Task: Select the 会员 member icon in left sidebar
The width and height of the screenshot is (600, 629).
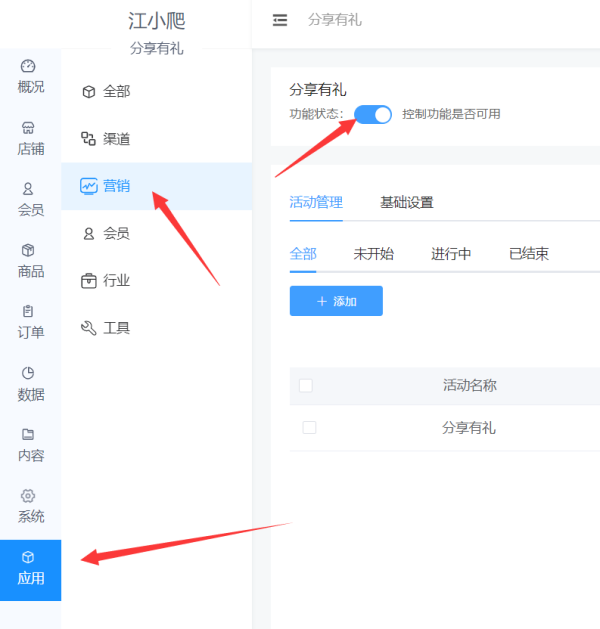Action: coord(28,189)
